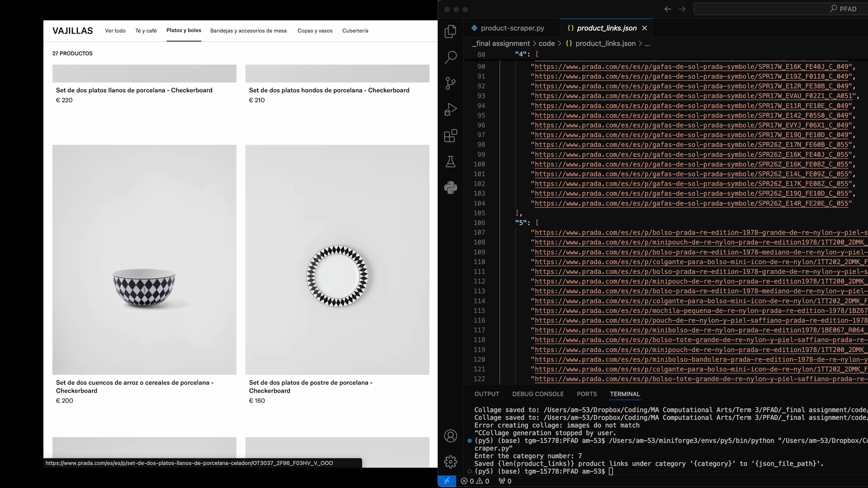Image resolution: width=868 pixels, height=488 pixels.
Task: Open the PORTS panel tab
Action: coord(587,394)
